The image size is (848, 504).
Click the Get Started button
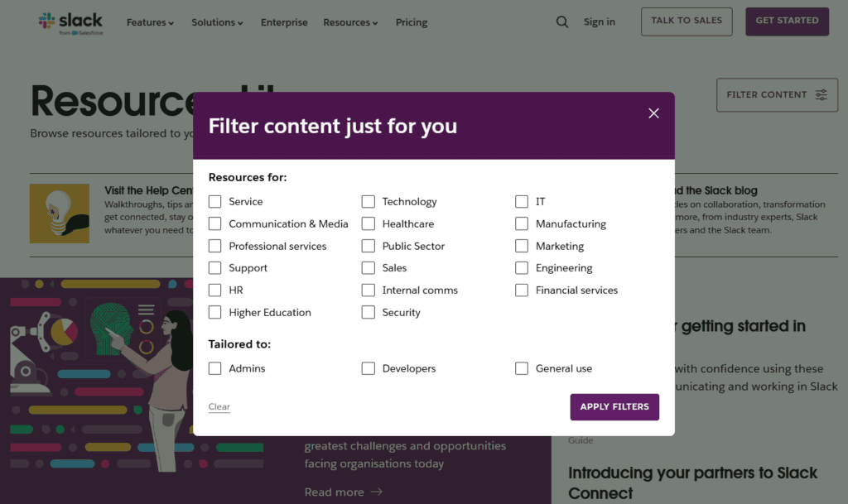coord(787,22)
